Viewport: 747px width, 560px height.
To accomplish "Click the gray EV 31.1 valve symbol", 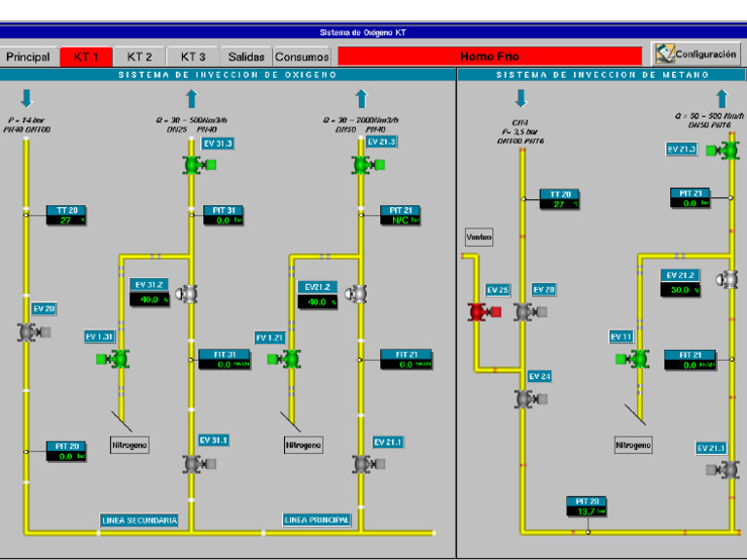I will (199, 464).
